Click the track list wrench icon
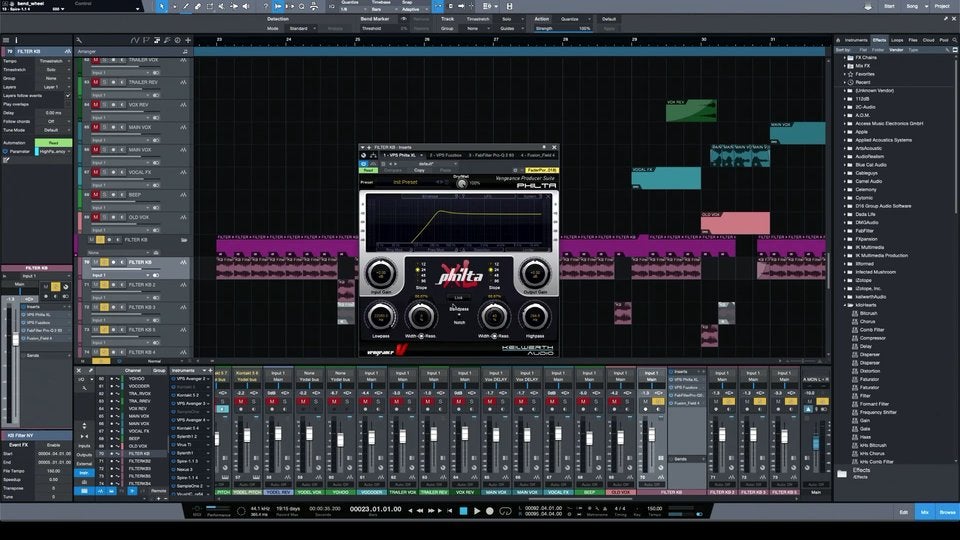 click(79, 40)
